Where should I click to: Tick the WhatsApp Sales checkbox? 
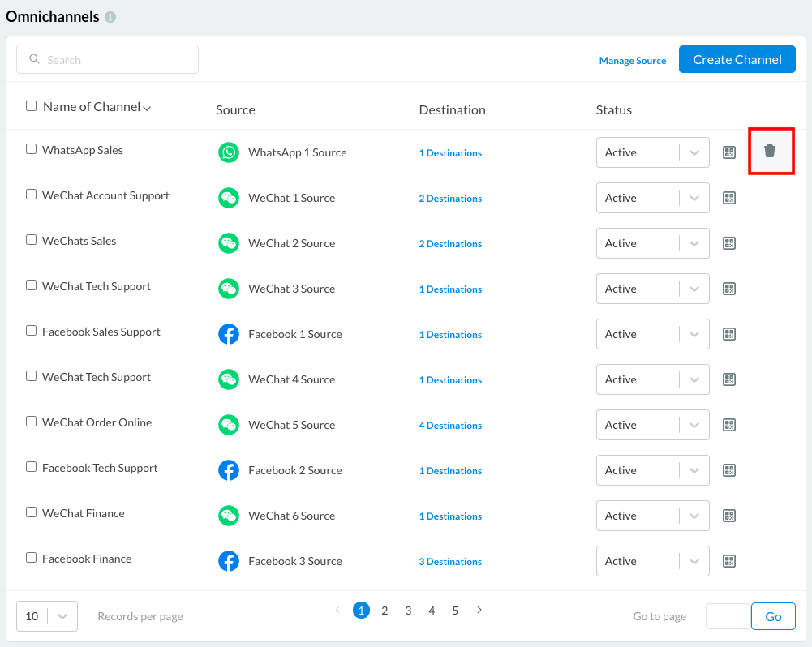click(x=31, y=149)
